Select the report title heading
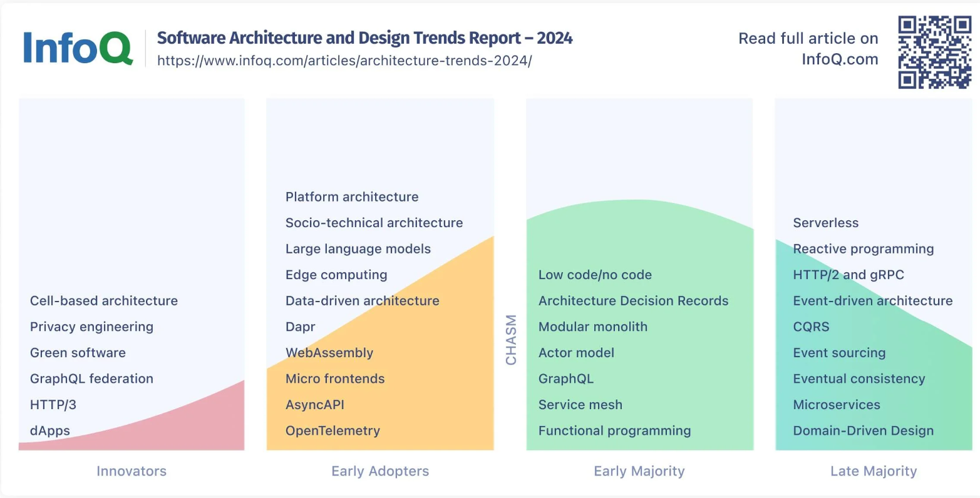The height and width of the screenshot is (498, 980). (x=364, y=38)
